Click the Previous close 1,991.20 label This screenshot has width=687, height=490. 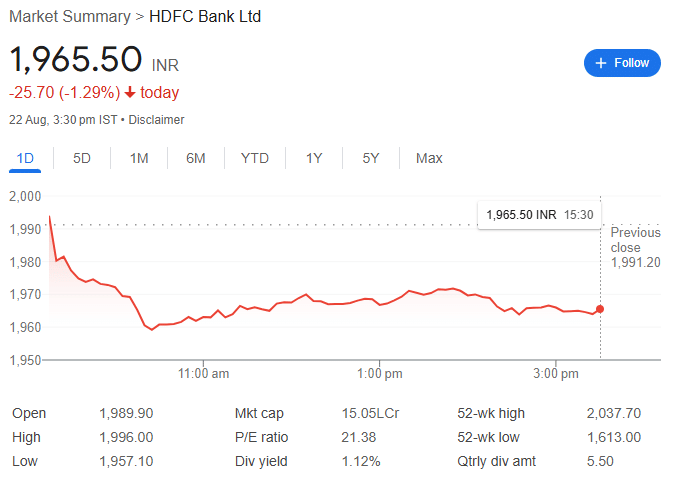pyautogui.click(x=635, y=247)
